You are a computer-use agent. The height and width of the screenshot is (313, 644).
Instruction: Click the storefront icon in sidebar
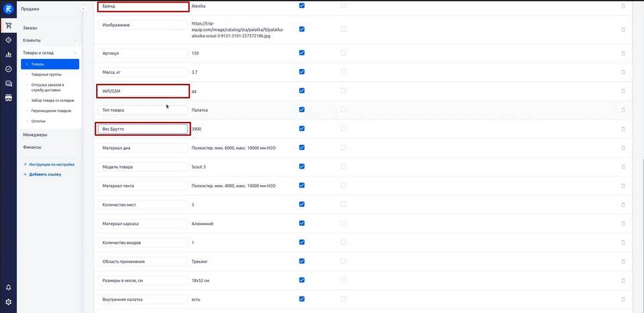[x=8, y=98]
